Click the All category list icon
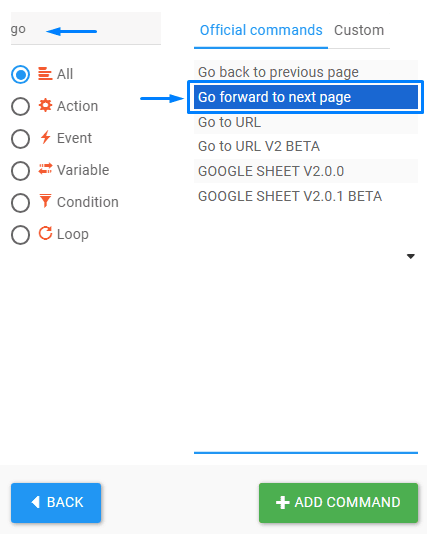427x534 pixels. (x=45, y=74)
